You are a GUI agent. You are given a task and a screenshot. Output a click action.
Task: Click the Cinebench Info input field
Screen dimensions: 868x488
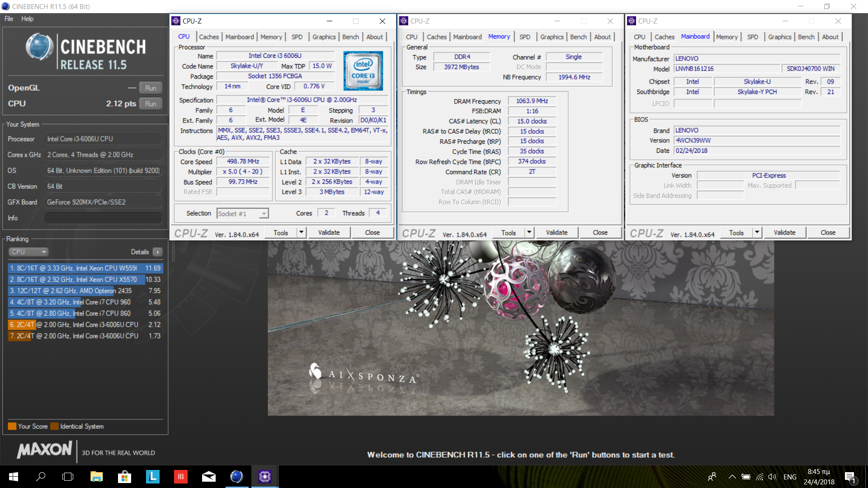[103, 218]
